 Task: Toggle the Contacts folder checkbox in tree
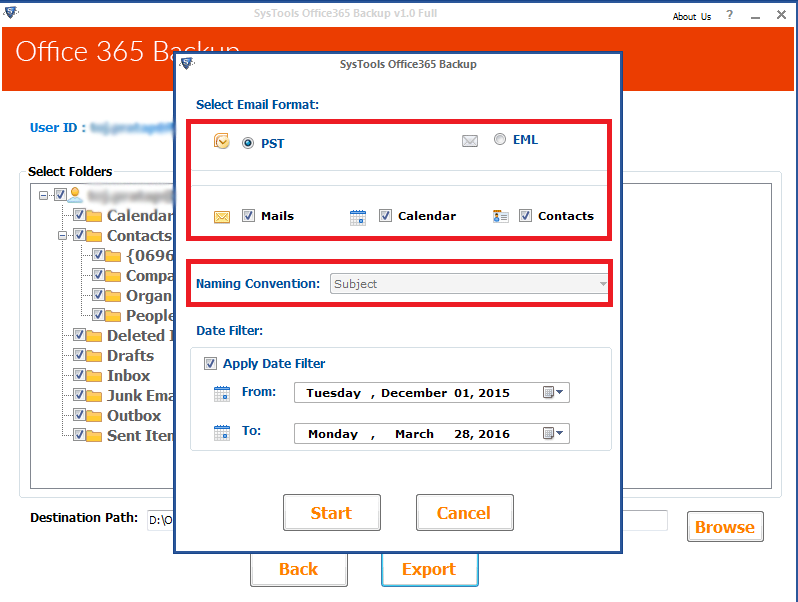tap(79, 235)
